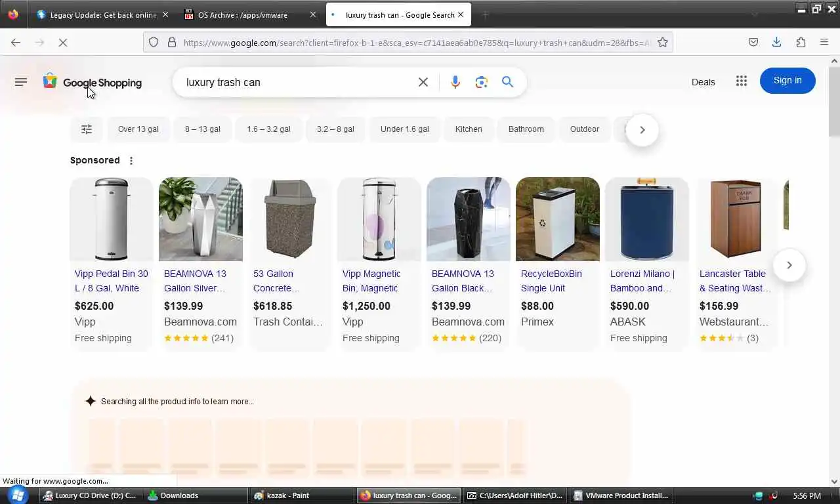The width and height of the screenshot is (840, 504).
Task: Open Luxury CD Drive (D:) taskbar item
Action: coord(91,495)
